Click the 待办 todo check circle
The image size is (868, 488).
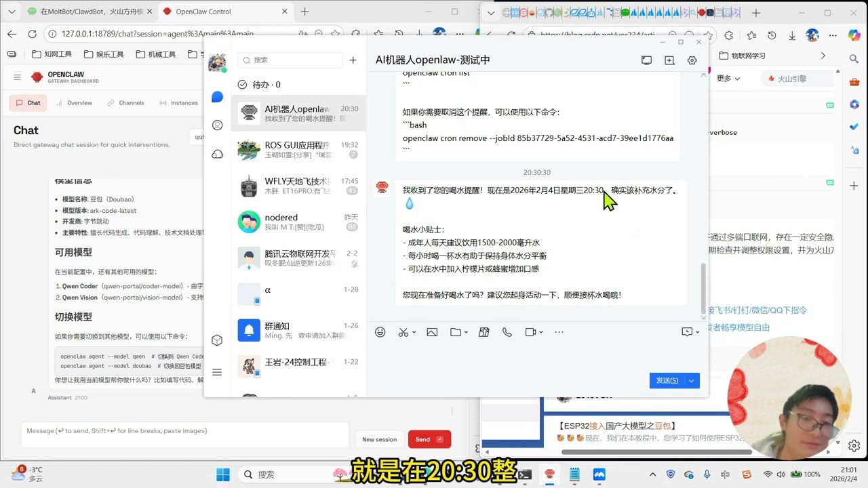243,85
